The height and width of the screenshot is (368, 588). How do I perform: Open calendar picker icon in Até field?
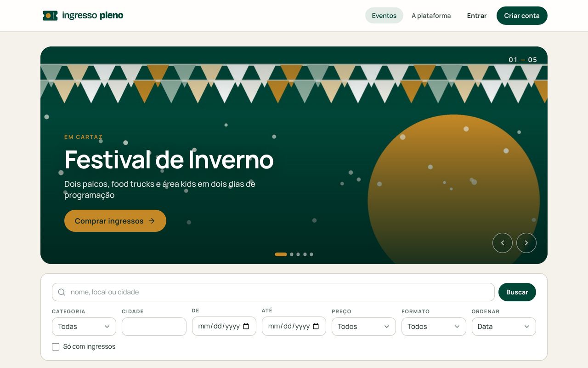point(316,326)
